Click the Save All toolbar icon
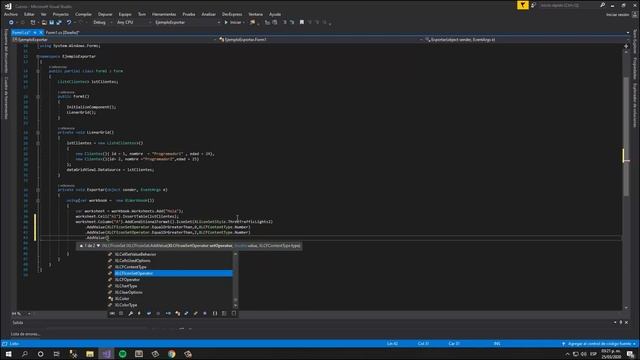 point(59,22)
